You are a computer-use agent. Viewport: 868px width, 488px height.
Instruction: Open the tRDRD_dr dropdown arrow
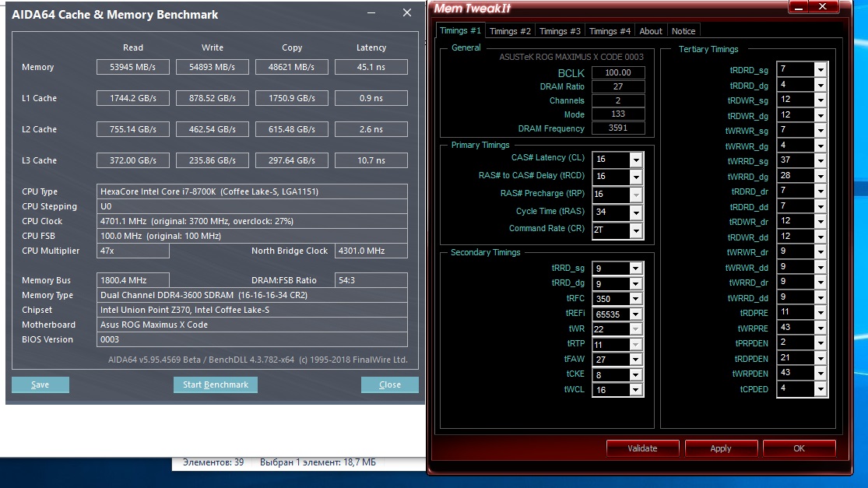point(821,191)
